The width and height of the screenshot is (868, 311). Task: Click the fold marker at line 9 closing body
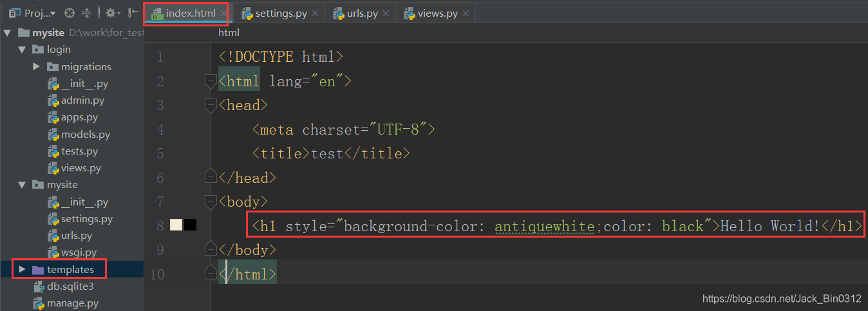210,250
